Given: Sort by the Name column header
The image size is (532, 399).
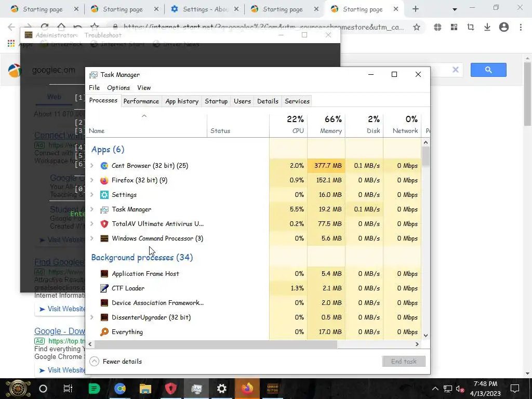Looking at the screenshot, I should pyautogui.click(x=146, y=125).
